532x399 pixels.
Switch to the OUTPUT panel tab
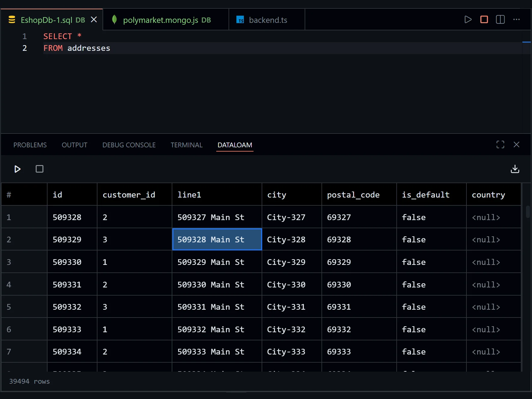pos(75,145)
